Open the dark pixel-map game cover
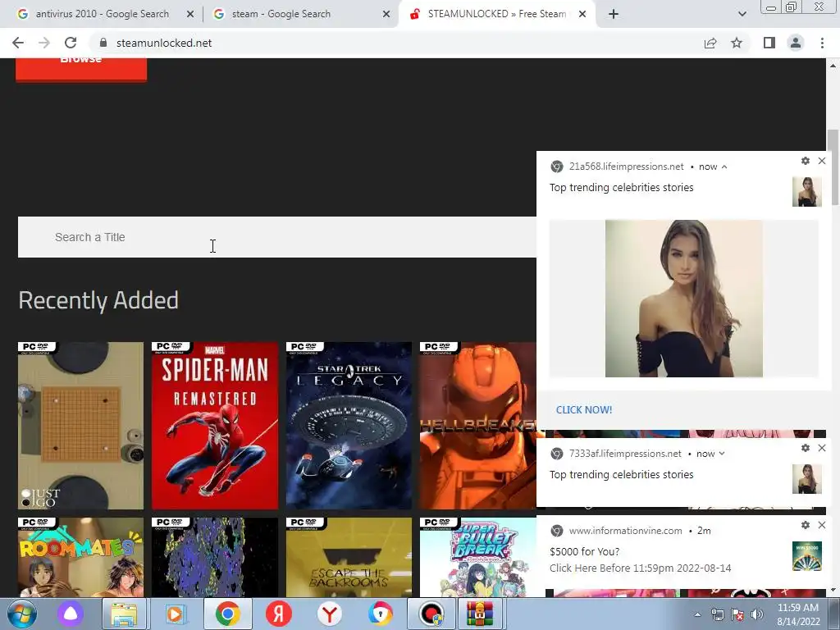 [x=215, y=557]
